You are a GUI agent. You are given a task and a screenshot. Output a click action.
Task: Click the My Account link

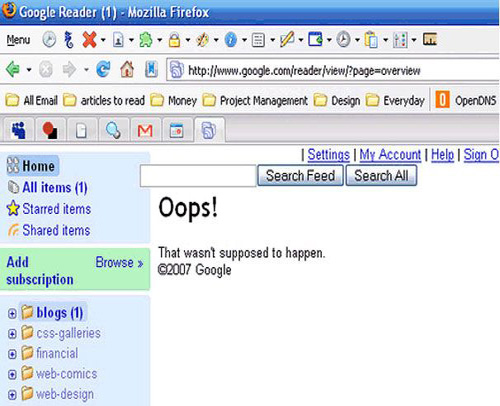coord(390,155)
